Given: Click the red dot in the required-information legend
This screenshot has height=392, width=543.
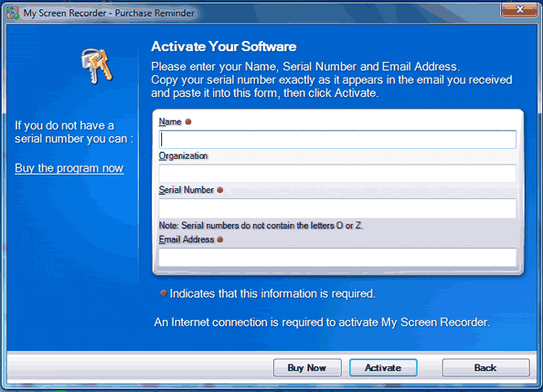Looking at the screenshot, I should tap(164, 293).
